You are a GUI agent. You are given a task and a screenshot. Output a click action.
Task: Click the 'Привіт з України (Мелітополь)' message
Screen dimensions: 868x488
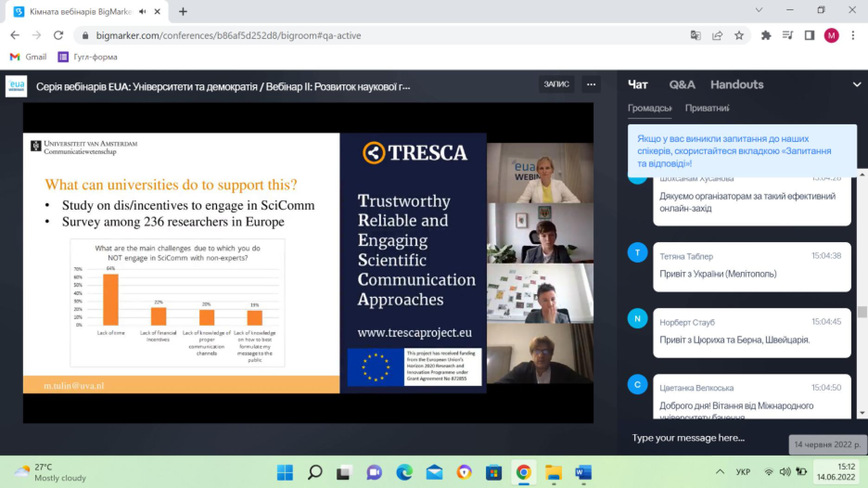click(718, 274)
